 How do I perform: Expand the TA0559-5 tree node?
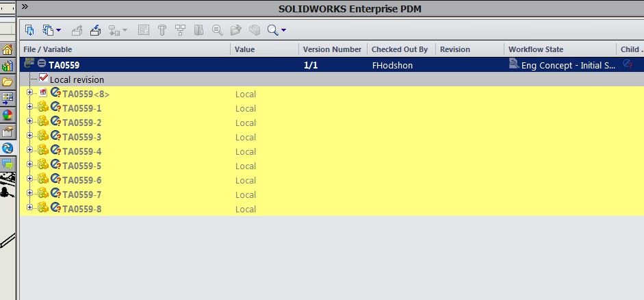[x=29, y=164]
